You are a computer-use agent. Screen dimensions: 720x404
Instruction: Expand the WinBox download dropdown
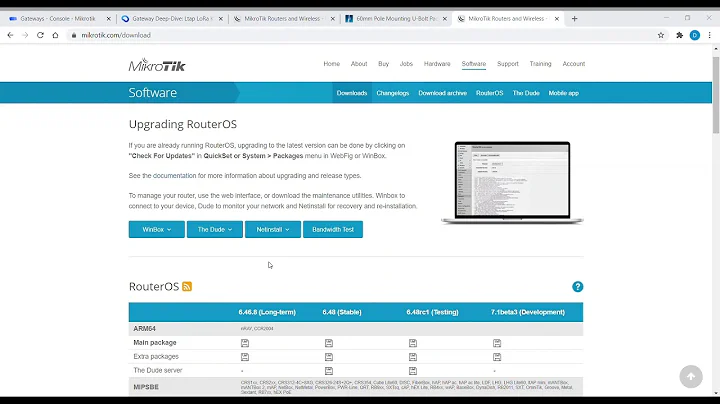pyautogui.click(x=157, y=230)
